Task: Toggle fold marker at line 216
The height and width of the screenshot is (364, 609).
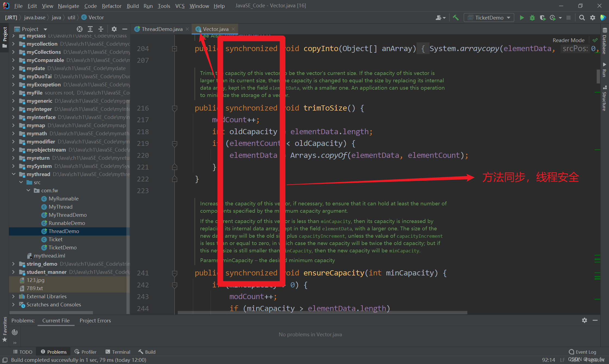Action: pyautogui.click(x=175, y=108)
